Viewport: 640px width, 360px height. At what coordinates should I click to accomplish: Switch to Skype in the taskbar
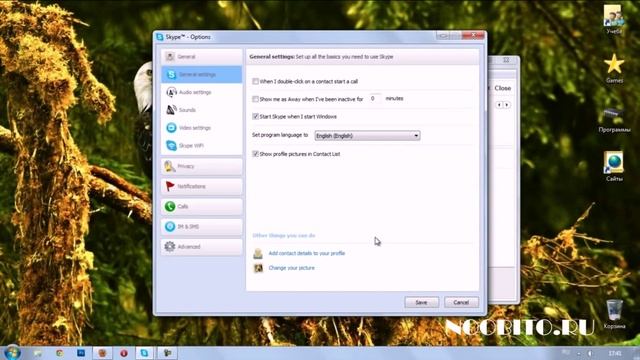pos(144,353)
